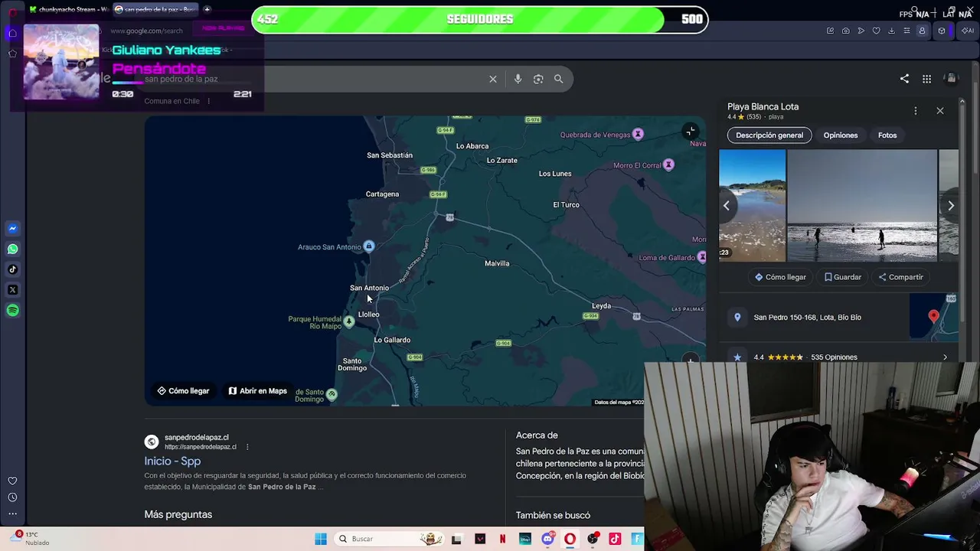Show the previous Playa Blanca photo

coord(727,206)
